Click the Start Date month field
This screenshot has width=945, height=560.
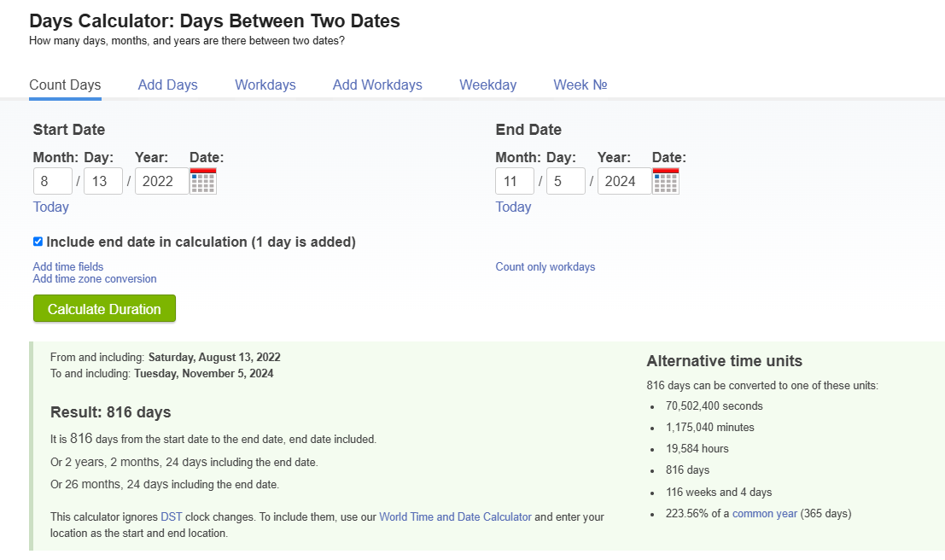53,181
